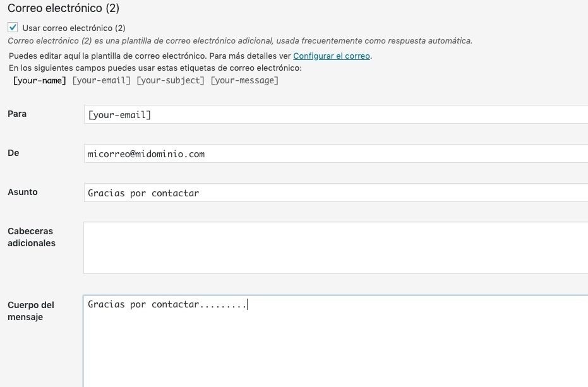Click the Usar correo electrónico (2) label

pos(74,28)
